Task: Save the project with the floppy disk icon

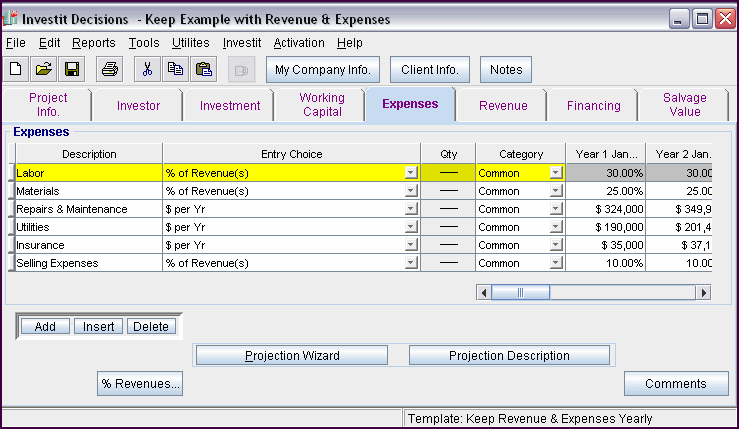Action: coord(72,69)
